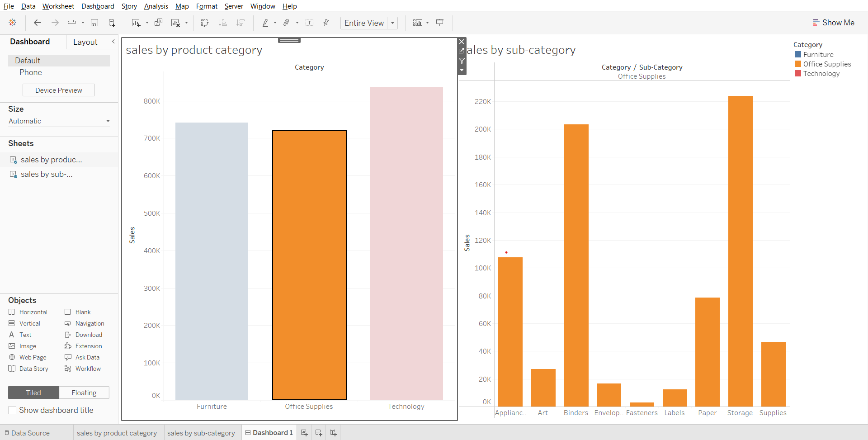Click the Device Preview button

(59, 90)
